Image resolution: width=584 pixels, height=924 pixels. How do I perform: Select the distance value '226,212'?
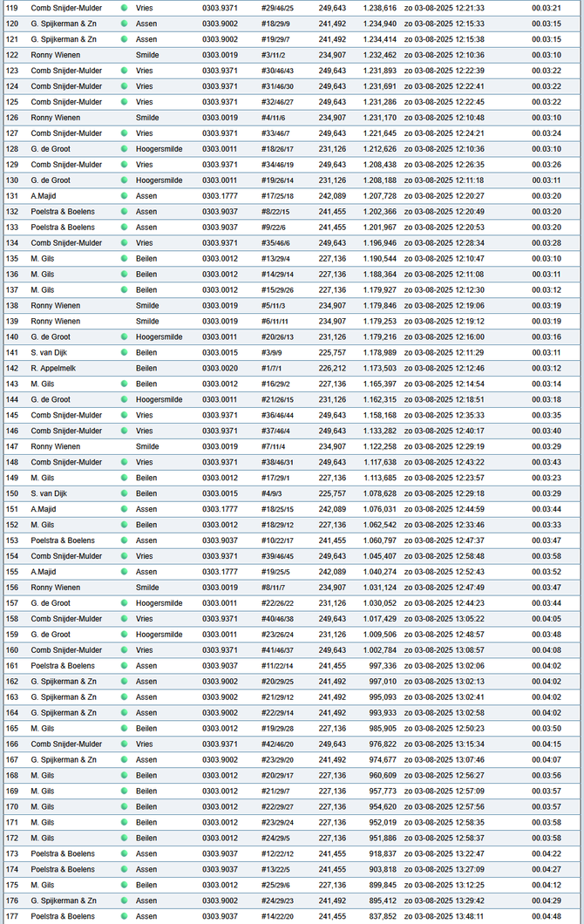pyautogui.click(x=332, y=369)
